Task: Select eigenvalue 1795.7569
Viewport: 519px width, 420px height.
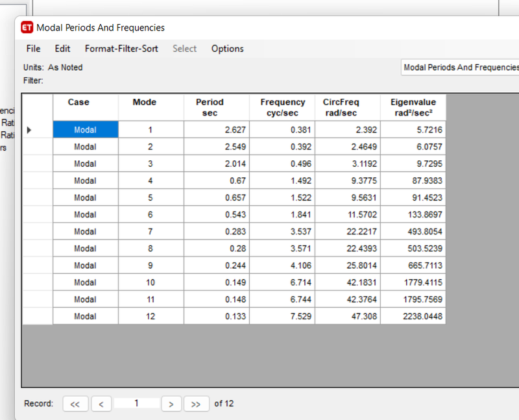Action: tap(413, 299)
